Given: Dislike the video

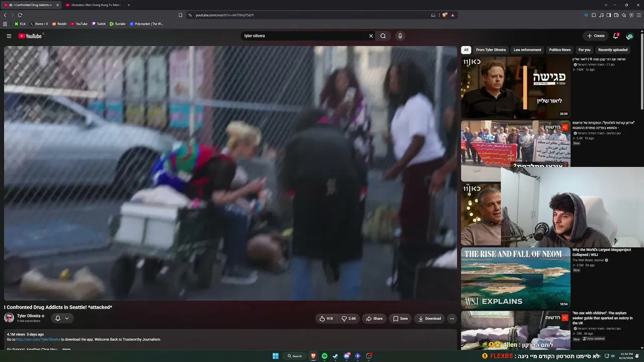Looking at the screenshot, I should coord(348,318).
